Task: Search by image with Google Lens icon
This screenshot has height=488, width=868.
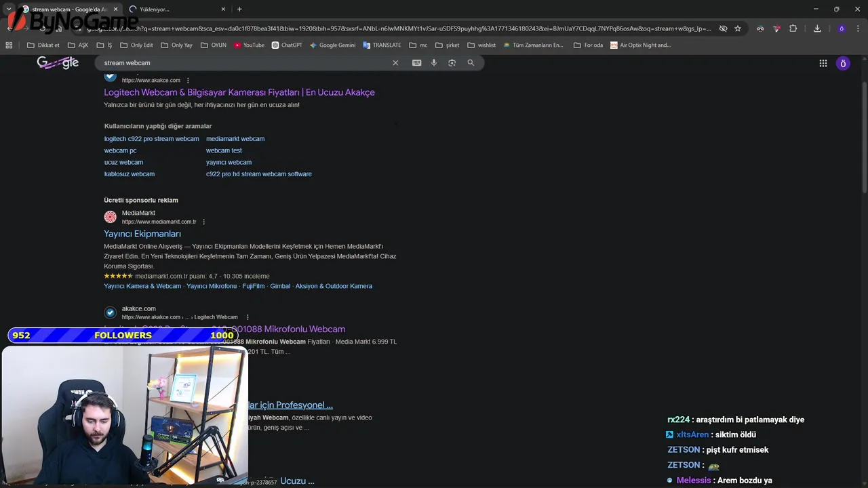Action: click(452, 63)
